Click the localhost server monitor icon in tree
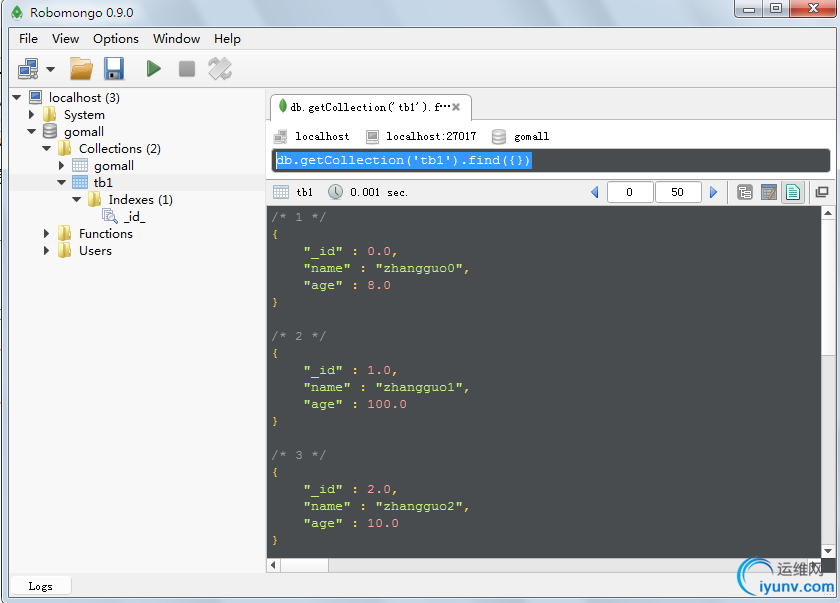The width and height of the screenshot is (840, 603). [35, 97]
